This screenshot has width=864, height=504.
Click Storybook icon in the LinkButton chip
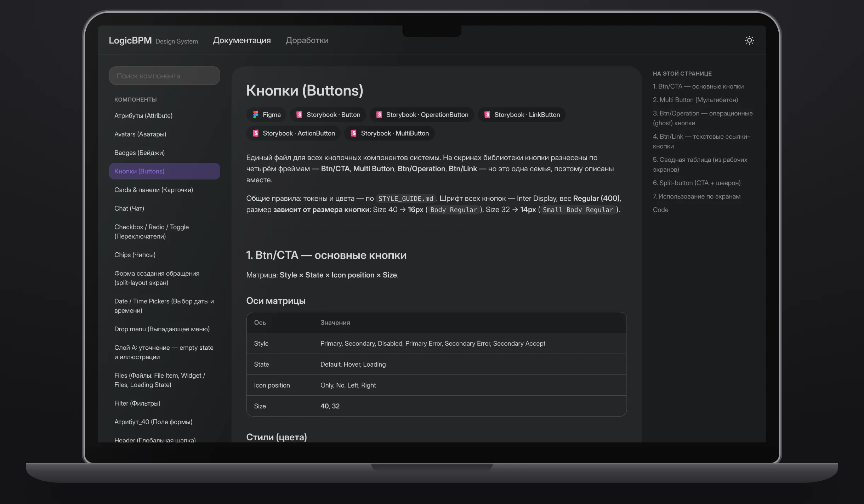(487, 115)
